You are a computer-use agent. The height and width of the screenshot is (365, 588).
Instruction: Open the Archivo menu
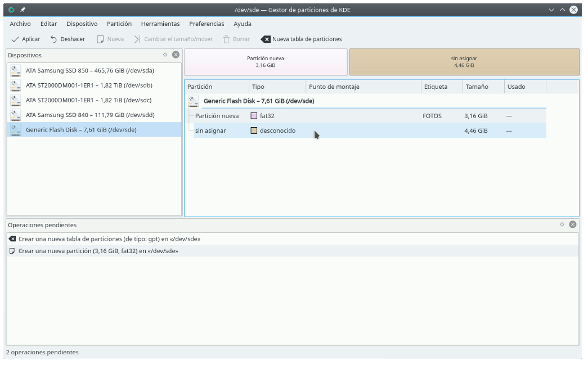[x=20, y=24]
